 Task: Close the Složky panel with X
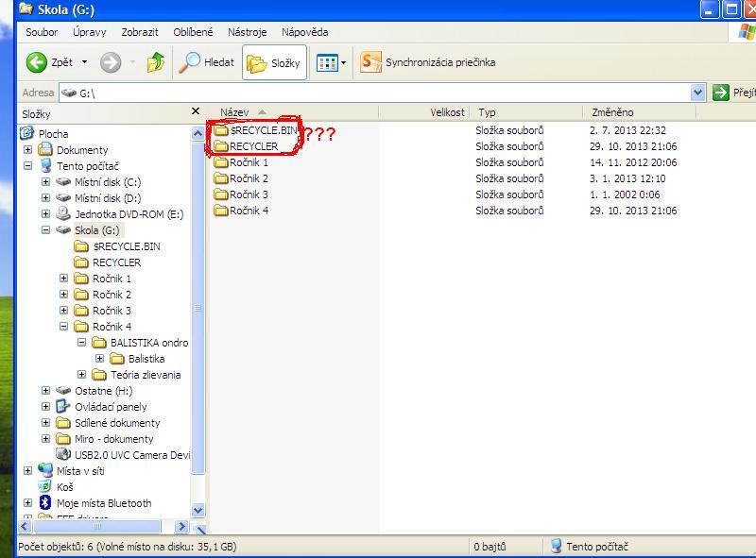196,112
